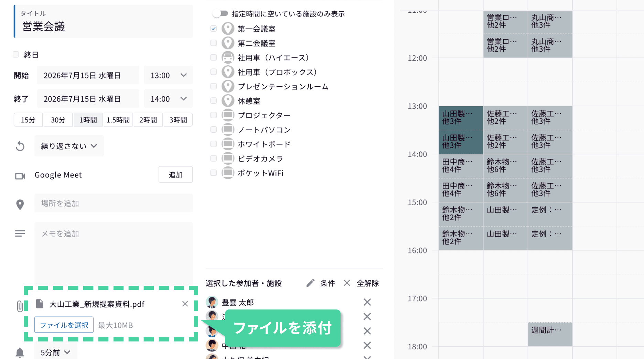Image resolution: width=644 pixels, height=359 pixels.
Task: Click the ポケットWiFi equipment icon
Action: pos(228,173)
